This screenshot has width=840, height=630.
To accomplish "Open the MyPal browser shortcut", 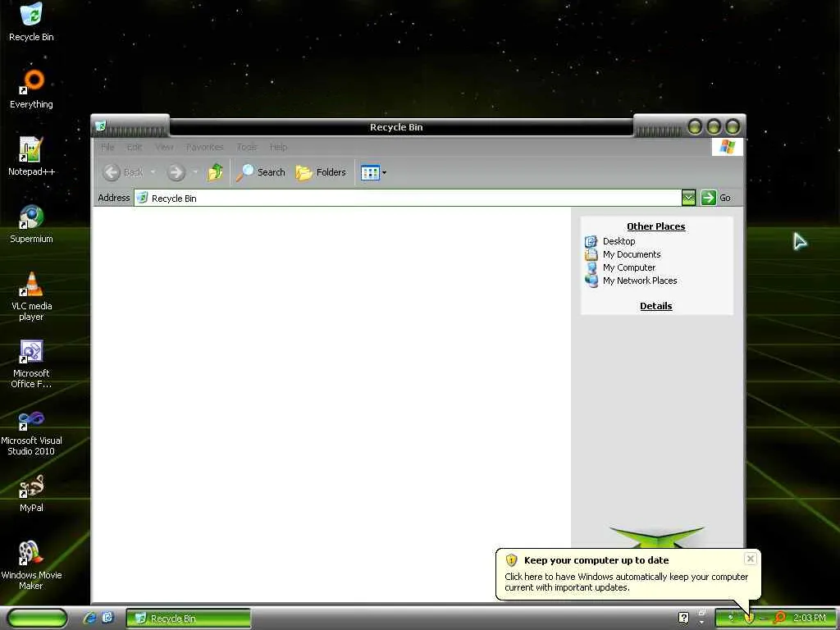I will point(32,493).
